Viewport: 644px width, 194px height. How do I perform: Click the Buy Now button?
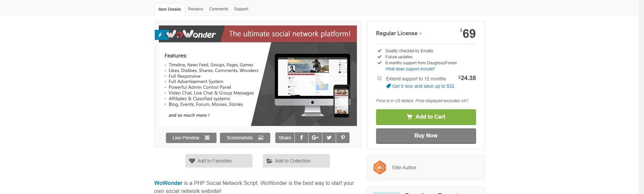point(426,136)
